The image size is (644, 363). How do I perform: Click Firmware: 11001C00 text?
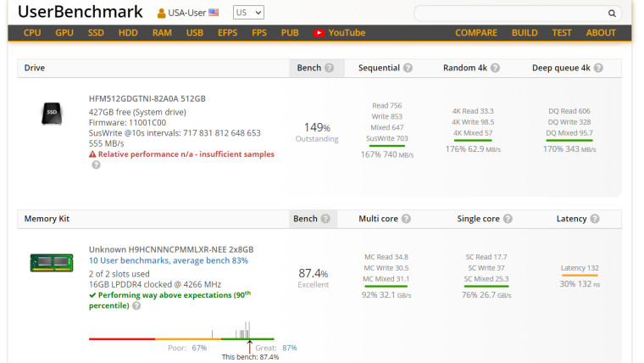pyautogui.click(x=127, y=122)
